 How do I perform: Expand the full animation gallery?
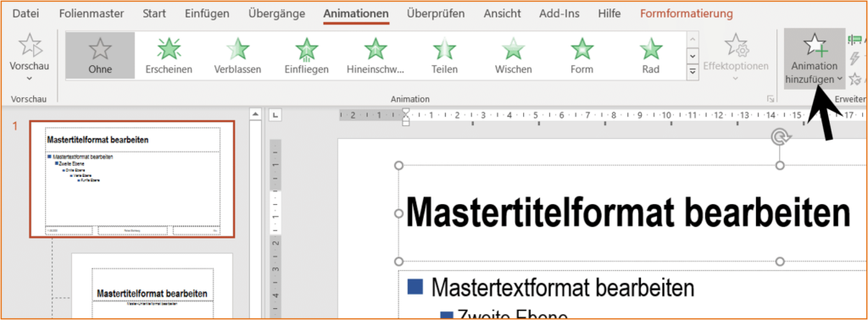692,72
